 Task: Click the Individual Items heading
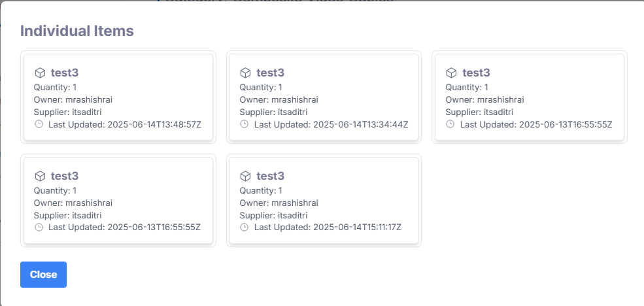point(77,31)
